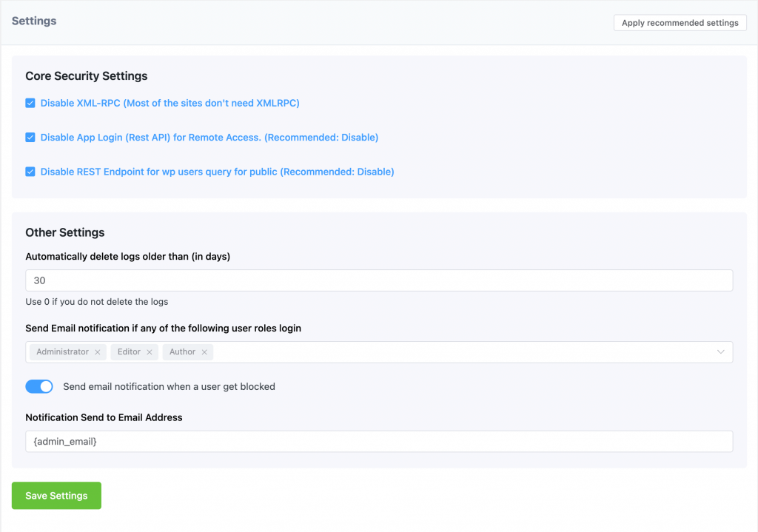Click the "Disable XML-RPC" blue label
The height and width of the screenshot is (532, 758).
169,103
